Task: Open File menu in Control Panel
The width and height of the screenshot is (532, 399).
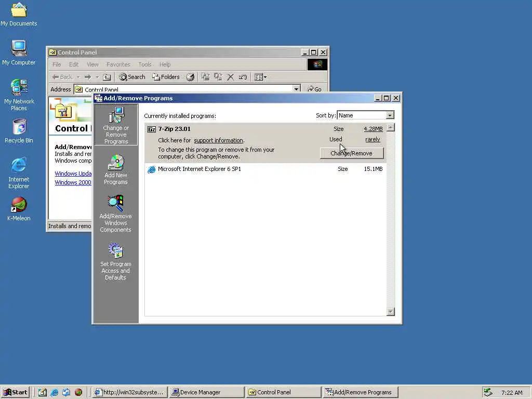Action: click(57, 64)
